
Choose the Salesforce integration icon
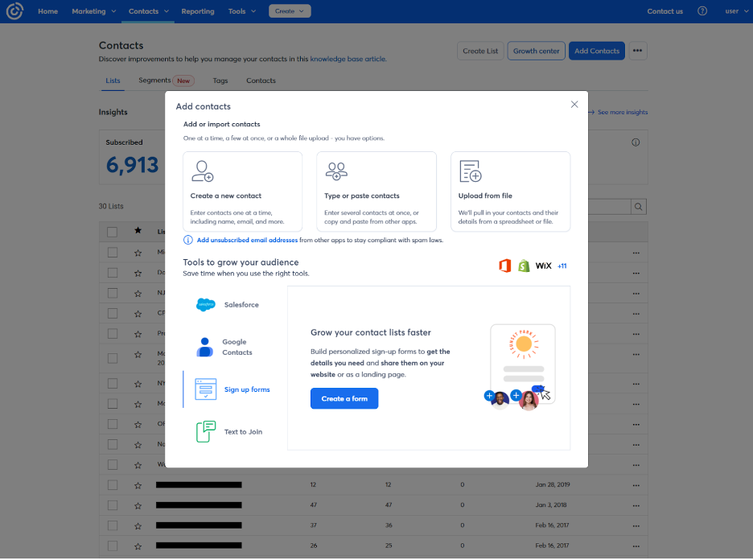206,305
